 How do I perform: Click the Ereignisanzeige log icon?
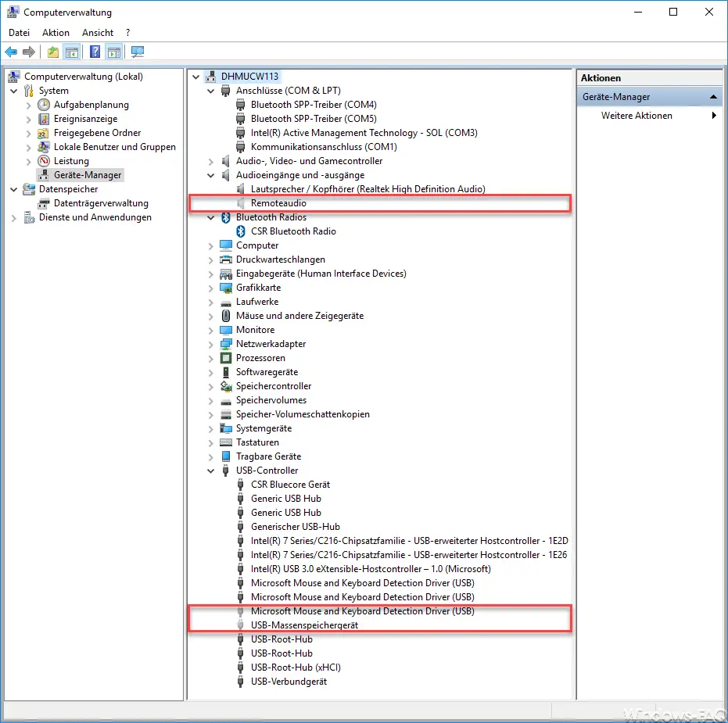coord(44,119)
